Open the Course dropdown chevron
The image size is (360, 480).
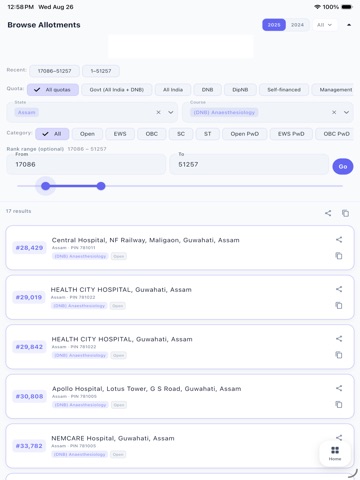[346, 112]
